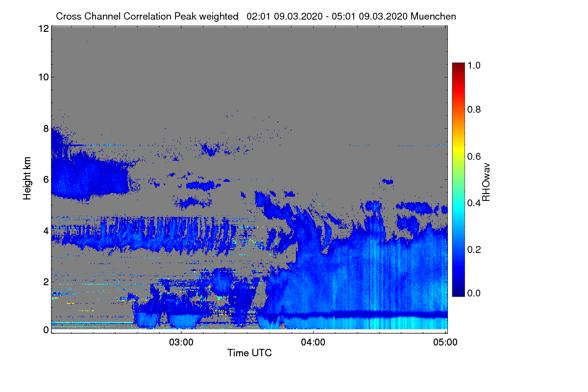The image size is (588, 392).
Task: Click the 'RHOwav' colorbar label
Action: click(x=487, y=182)
